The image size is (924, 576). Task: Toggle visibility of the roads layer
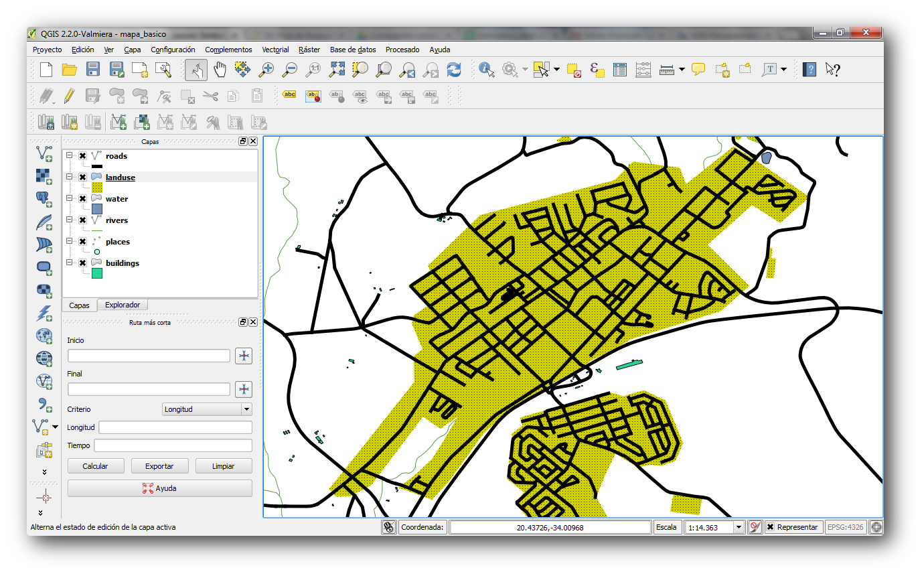click(82, 156)
